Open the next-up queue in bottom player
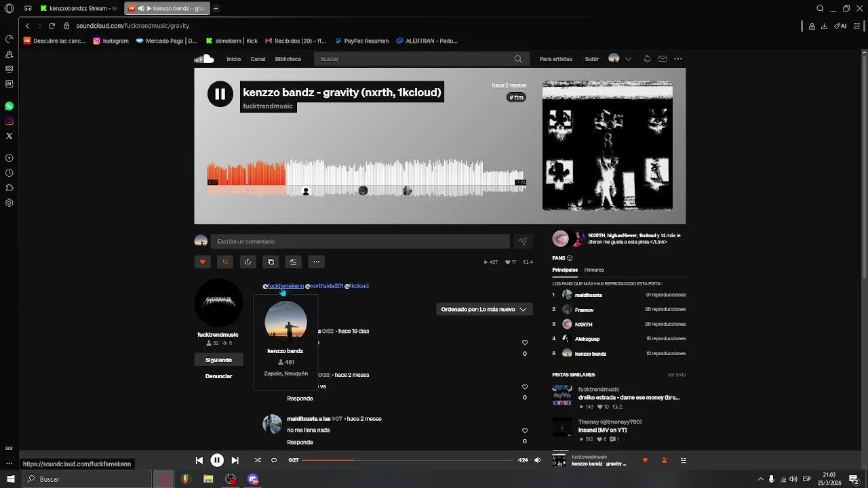868x488 pixels. tap(683, 460)
